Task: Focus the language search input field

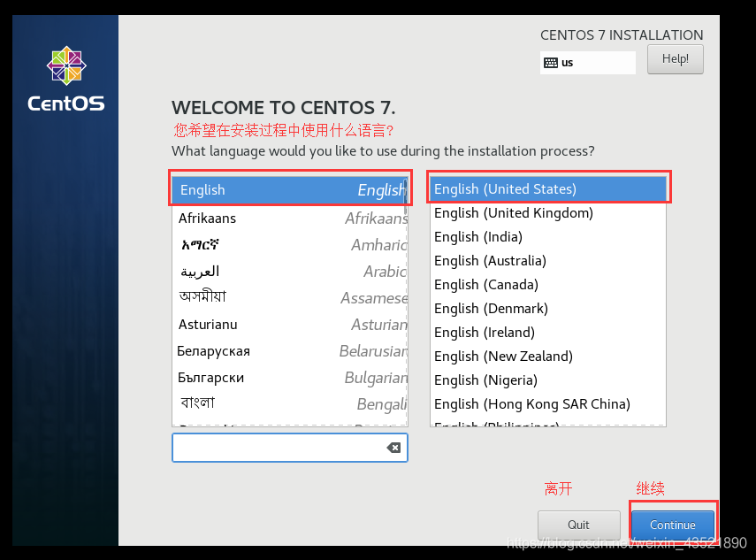Action: 290,448
